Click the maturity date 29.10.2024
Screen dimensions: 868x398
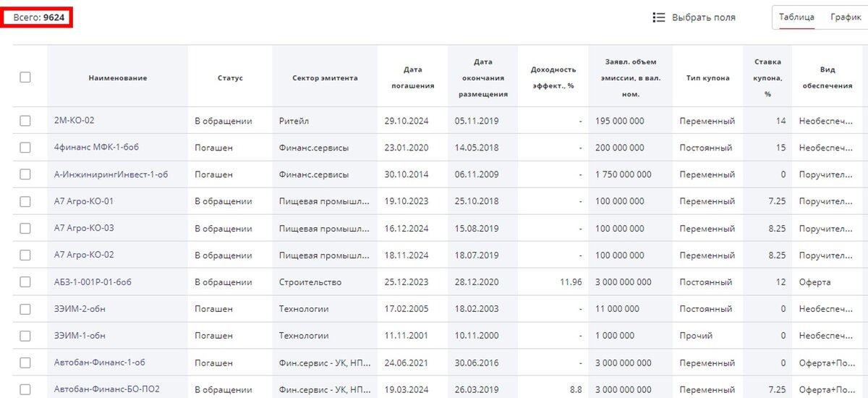407,121
